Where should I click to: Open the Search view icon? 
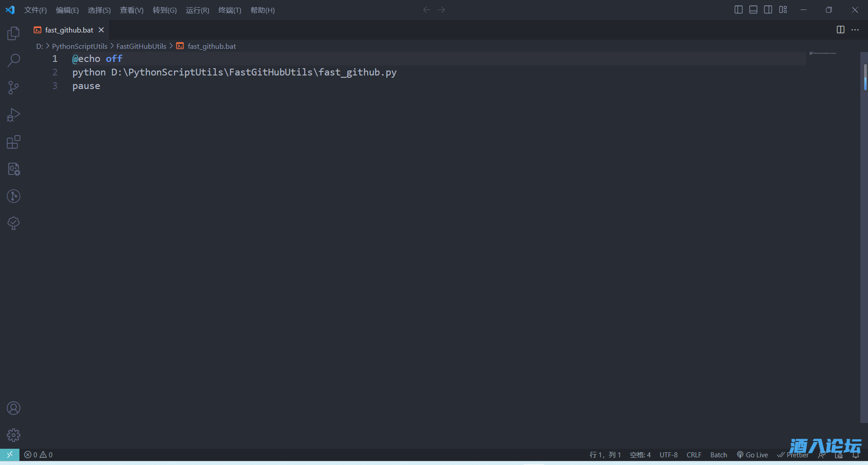pyautogui.click(x=14, y=61)
